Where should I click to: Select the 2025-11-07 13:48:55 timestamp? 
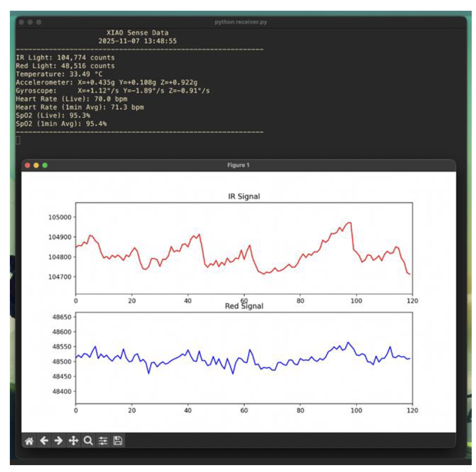point(138,41)
